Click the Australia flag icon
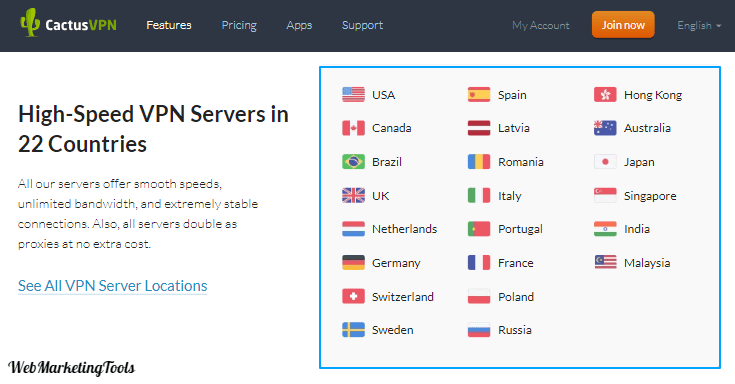The image size is (735, 384). pyautogui.click(x=605, y=128)
